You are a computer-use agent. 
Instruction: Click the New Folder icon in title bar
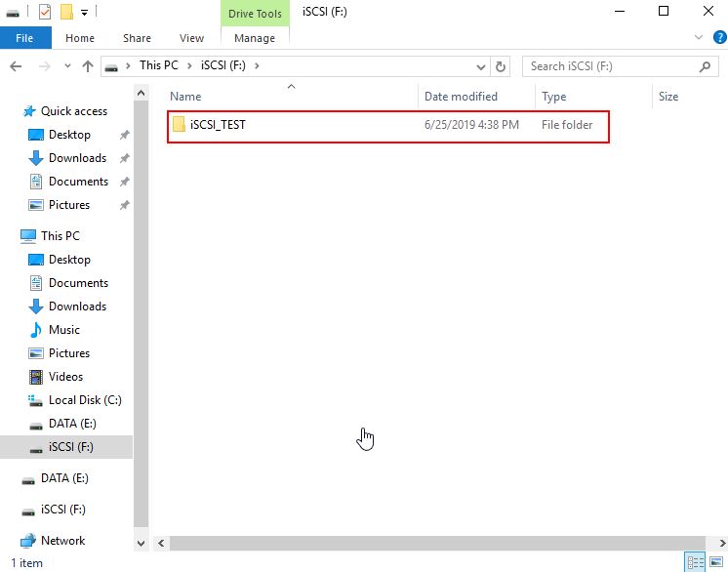(x=67, y=12)
